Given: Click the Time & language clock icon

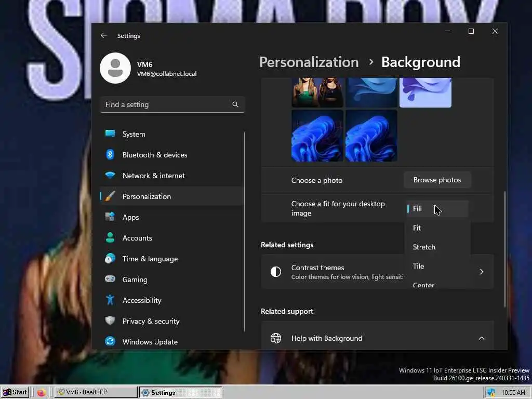Looking at the screenshot, I should point(110,259).
